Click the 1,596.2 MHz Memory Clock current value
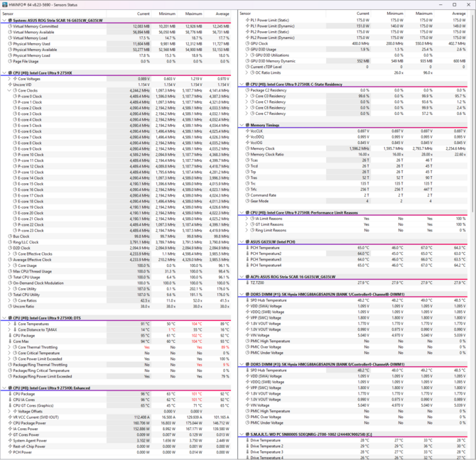This screenshot has height=460, width=476. click(x=359, y=148)
